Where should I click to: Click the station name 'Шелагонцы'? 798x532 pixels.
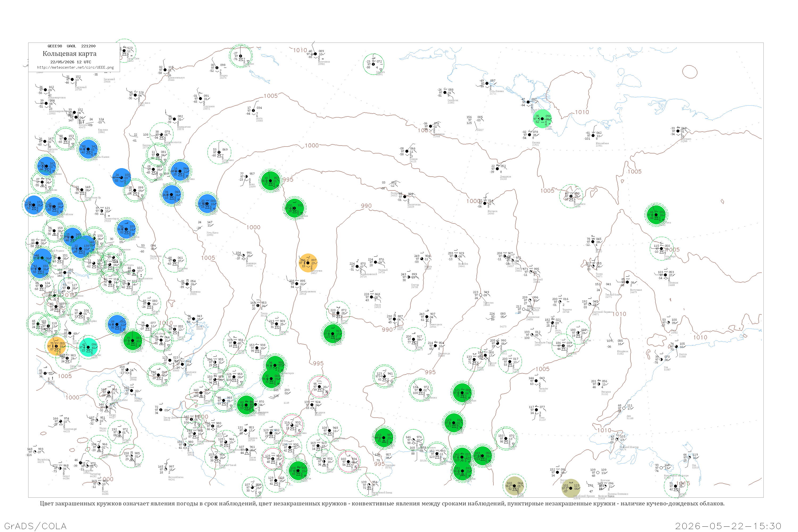414,204
